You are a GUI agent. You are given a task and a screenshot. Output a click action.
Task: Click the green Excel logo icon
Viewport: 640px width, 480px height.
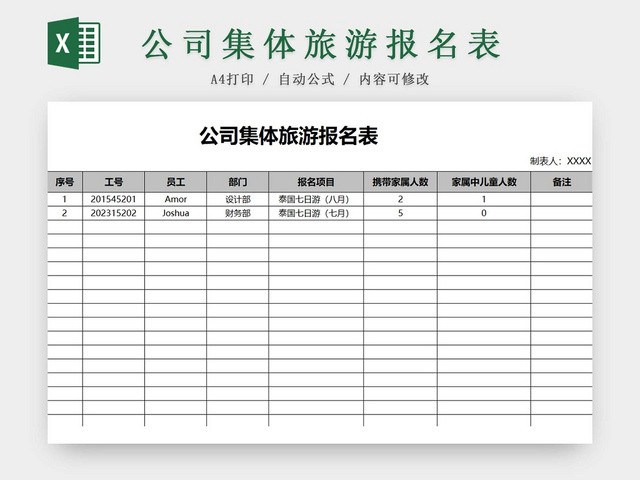click(x=74, y=43)
